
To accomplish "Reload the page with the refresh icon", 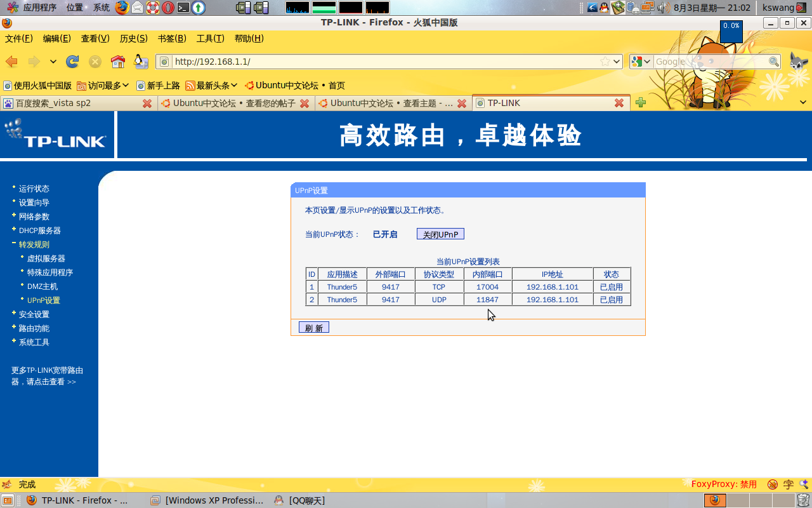I will pos(72,62).
